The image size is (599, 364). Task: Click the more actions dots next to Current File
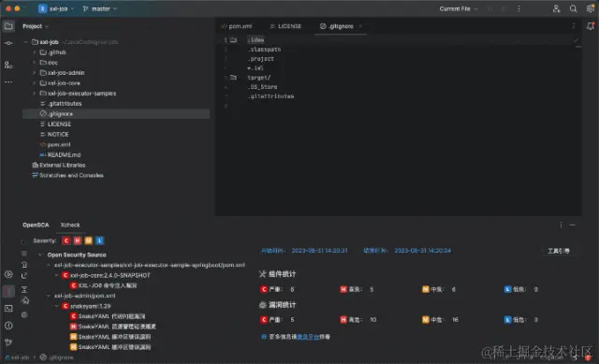(x=519, y=8)
